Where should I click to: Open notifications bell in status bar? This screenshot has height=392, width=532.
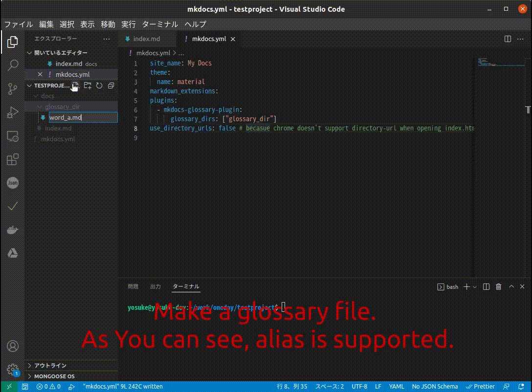(521, 387)
